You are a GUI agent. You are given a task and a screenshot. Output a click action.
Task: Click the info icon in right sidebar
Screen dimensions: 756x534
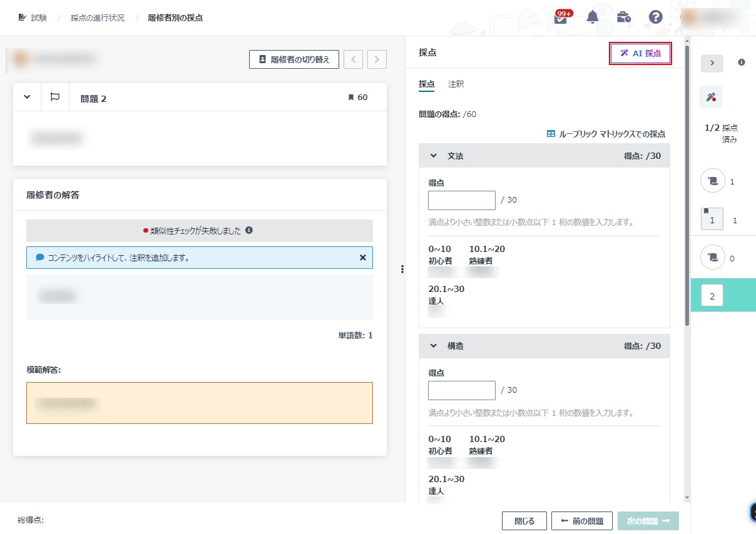pos(742,63)
